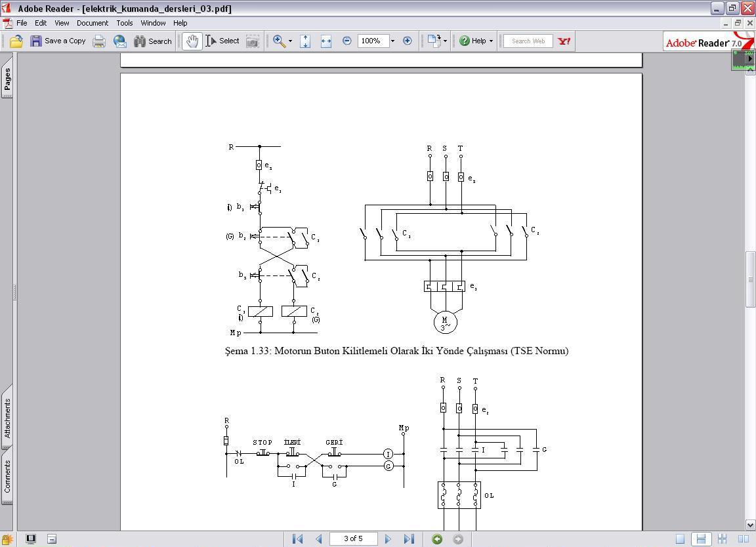Viewport: 756px width, 547px height.
Task: Click the Search button with binoculars
Action: [x=153, y=41]
